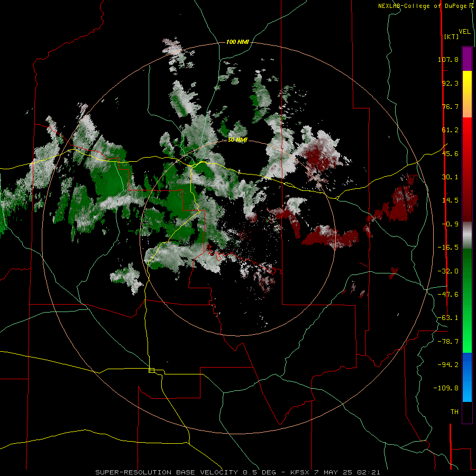The height and width of the screenshot is (476, 476).
Task: Click the 50 NMI range ring label
Action: click(237, 140)
